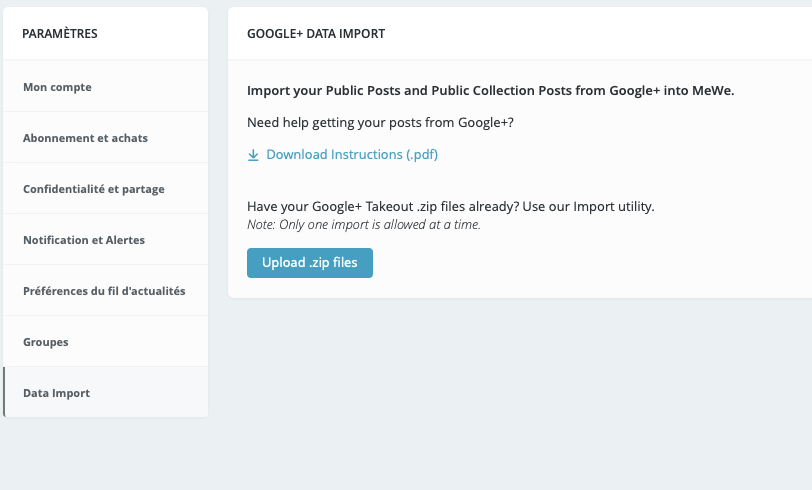Click the bold Import your Public Posts heading
Image resolution: width=812 pixels, height=490 pixels.
(x=490, y=91)
